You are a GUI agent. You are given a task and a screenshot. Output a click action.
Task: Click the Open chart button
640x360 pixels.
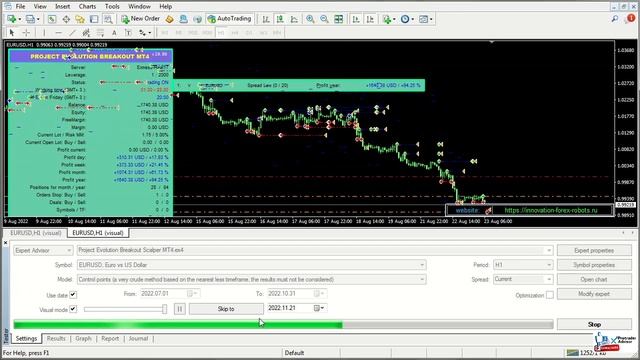pyautogui.click(x=594, y=280)
